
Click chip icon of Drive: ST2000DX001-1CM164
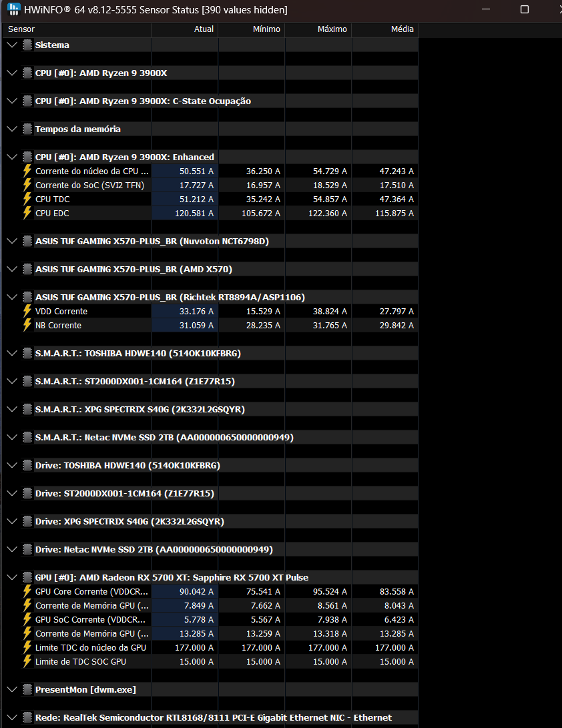click(27, 493)
